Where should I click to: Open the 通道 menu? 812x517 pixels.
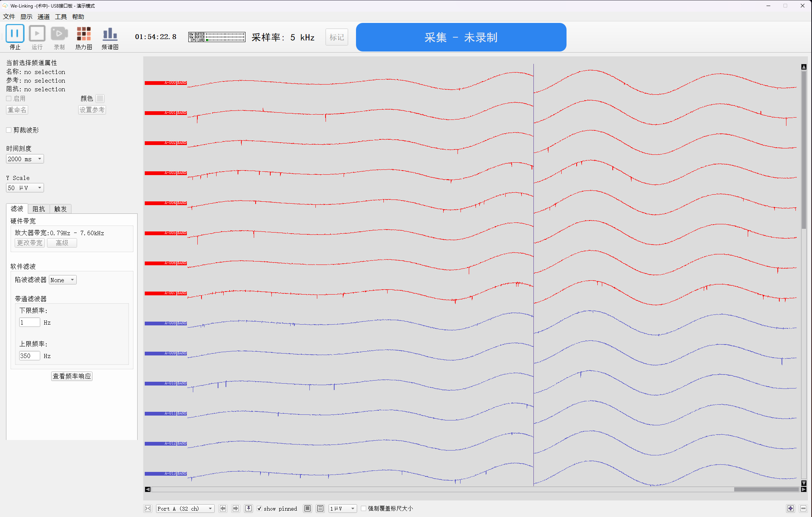(x=43, y=17)
